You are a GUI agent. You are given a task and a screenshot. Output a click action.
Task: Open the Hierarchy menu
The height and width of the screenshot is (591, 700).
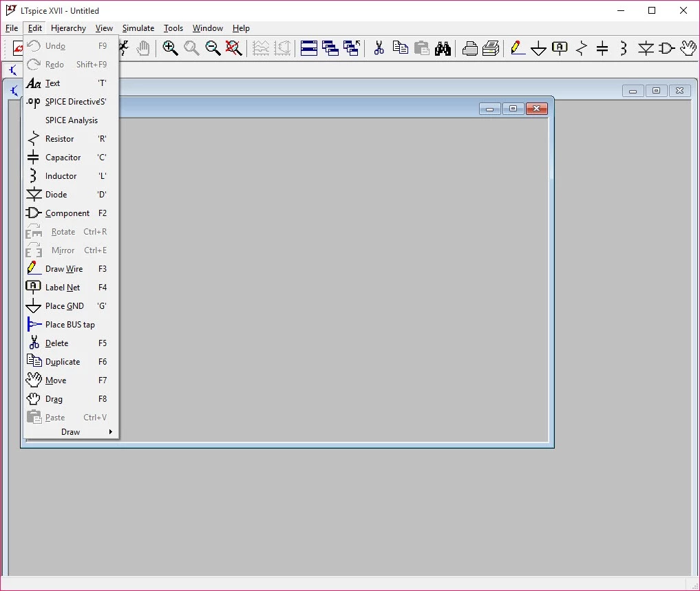pyautogui.click(x=68, y=28)
